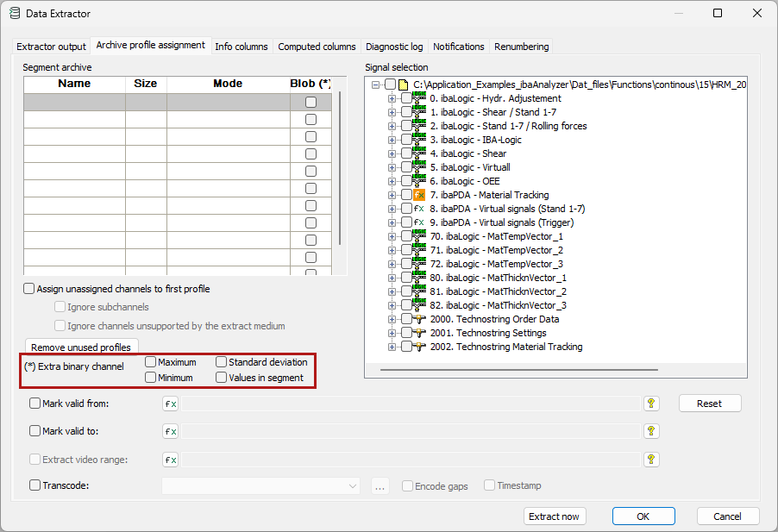Open the Diagnostic log tab
The image size is (778, 532).
pyautogui.click(x=394, y=47)
